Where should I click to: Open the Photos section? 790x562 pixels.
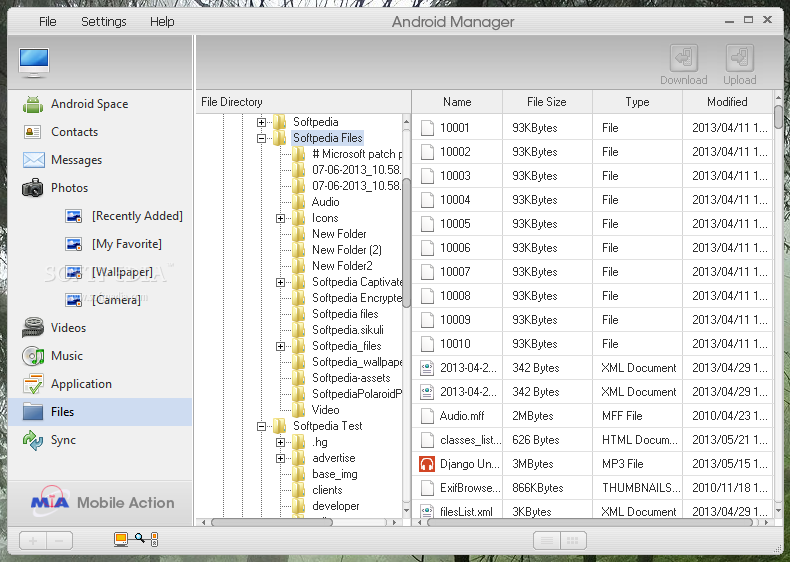(55, 188)
